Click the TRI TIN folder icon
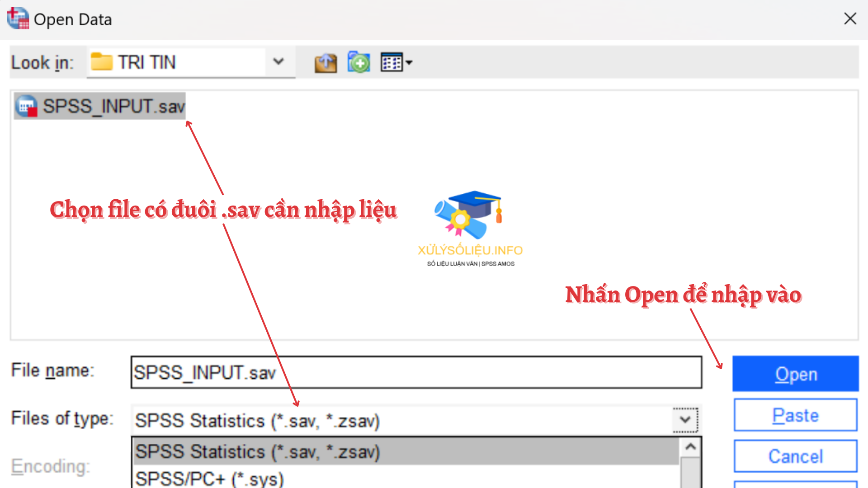This screenshot has width=868, height=488. tap(102, 62)
